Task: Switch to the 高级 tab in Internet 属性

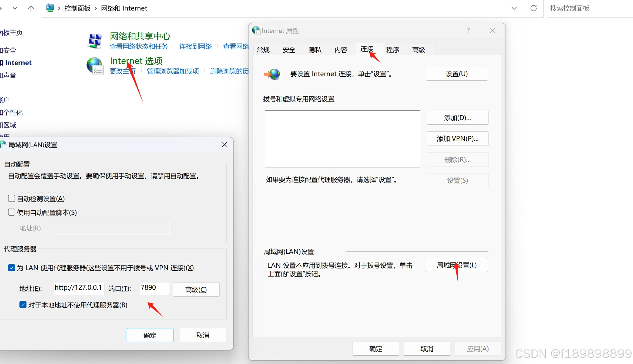Action: (x=418, y=49)
